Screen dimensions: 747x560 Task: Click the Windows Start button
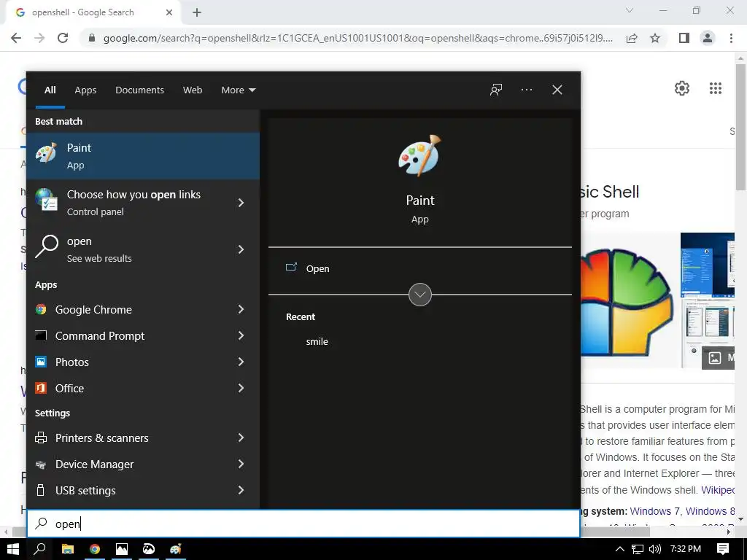pyautogui.click(x=13, y=549)
